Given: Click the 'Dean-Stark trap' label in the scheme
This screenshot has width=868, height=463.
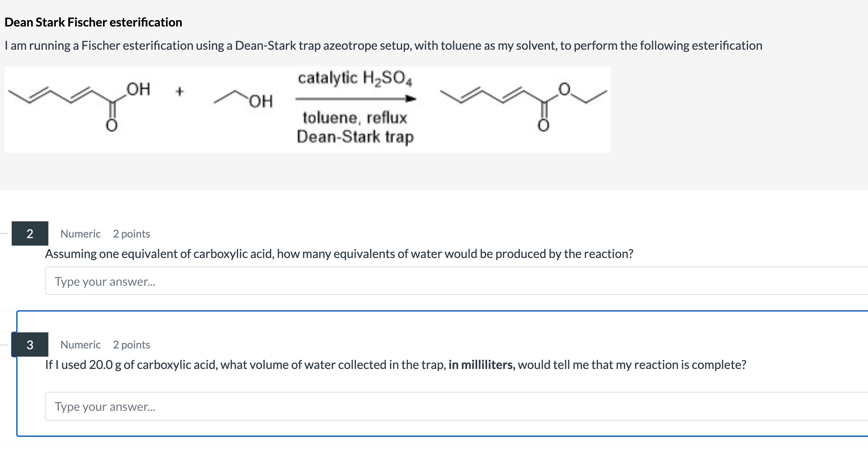Looking at the screenshot, I should (x=355, y=137).
